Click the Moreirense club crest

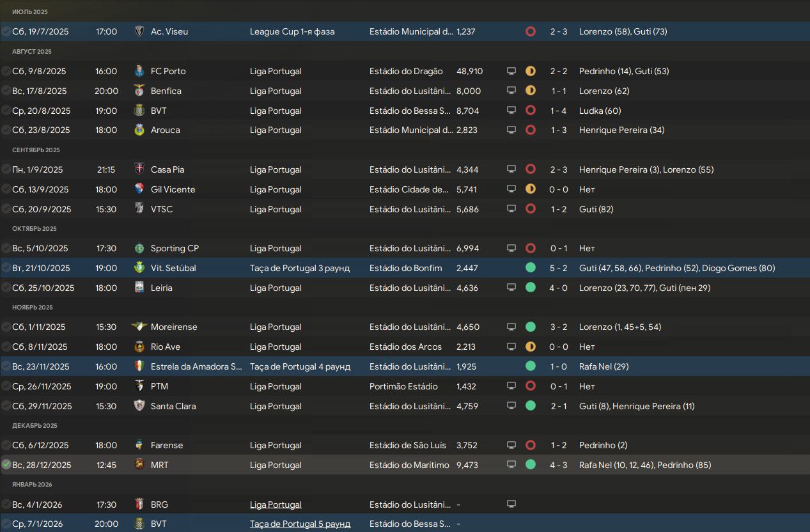click(139, 327)
